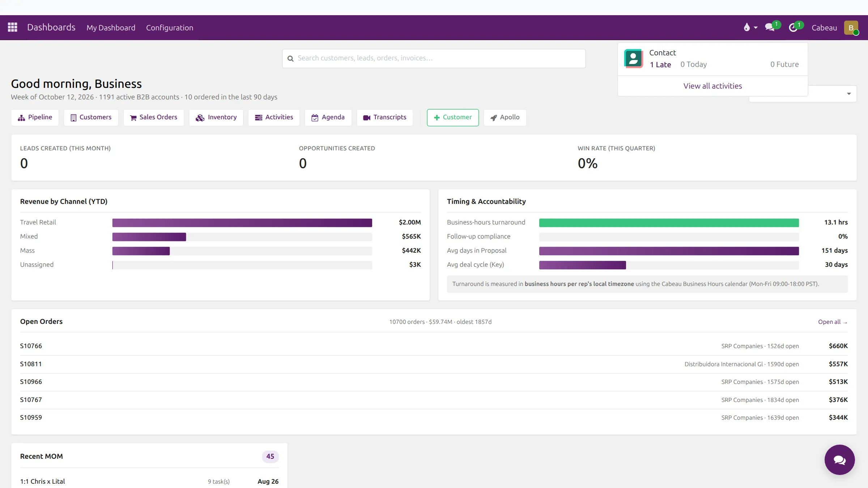The width and height of the screenshot is (868, 488).
Task: Open the Agenda shortcut
Action: [x=328, y=117]
